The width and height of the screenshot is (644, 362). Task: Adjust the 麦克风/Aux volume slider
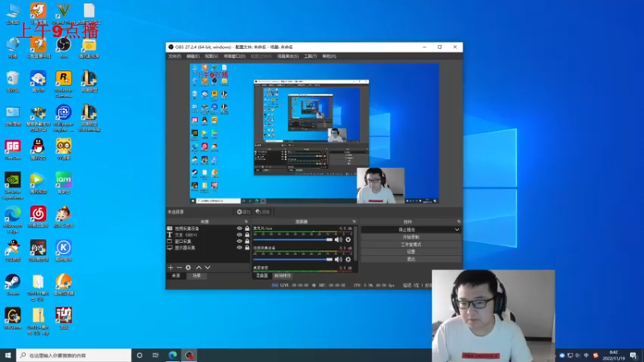pos(293,240)
